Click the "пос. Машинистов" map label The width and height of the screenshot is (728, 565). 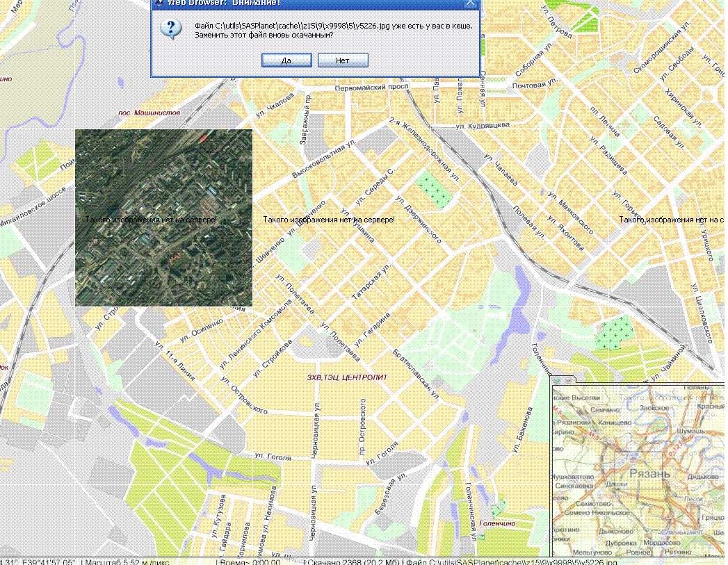[x=149, y=113]
